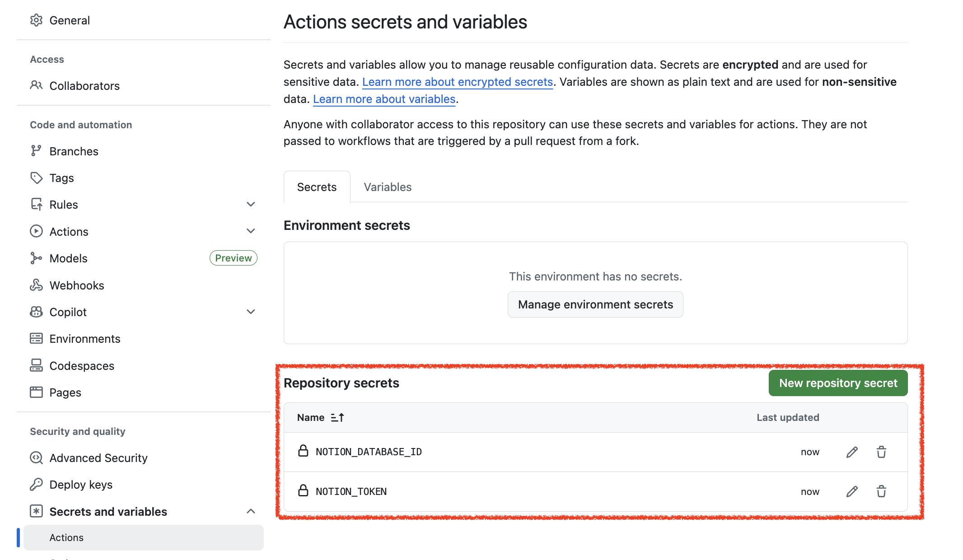Click the Last updated column header
Viewport: 963px width, 560px height.
pyautogui.click(x=788, y=418)
